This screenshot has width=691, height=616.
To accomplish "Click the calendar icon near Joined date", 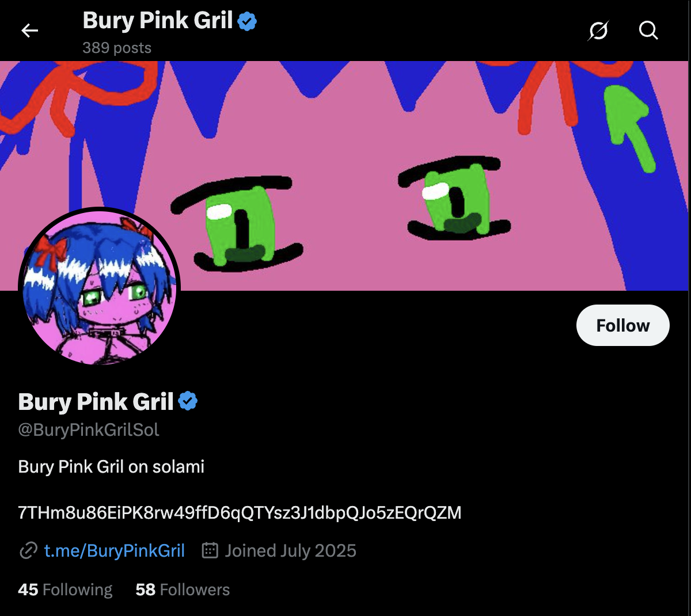I will tap(210, 550).
